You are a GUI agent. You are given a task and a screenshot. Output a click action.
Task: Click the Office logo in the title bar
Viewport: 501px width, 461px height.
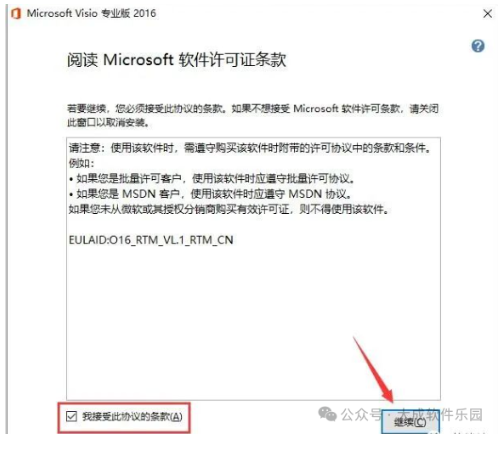click(x=16, y=14)
